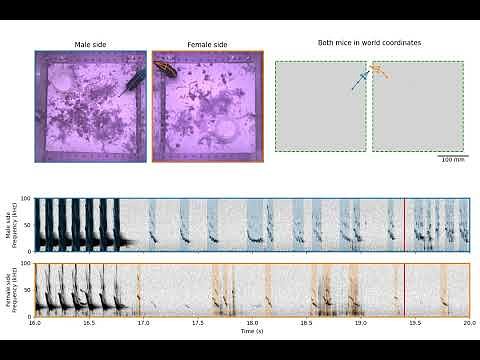Click 'Both mice in world coordinates' title
The image size is (480, 360).
[369, 43]
